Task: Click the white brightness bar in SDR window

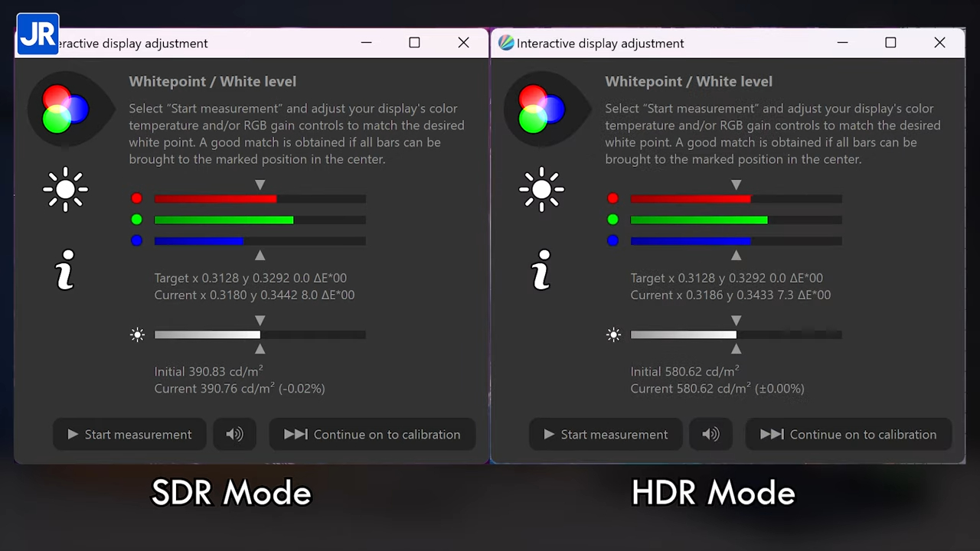Action: pos(260,334)
